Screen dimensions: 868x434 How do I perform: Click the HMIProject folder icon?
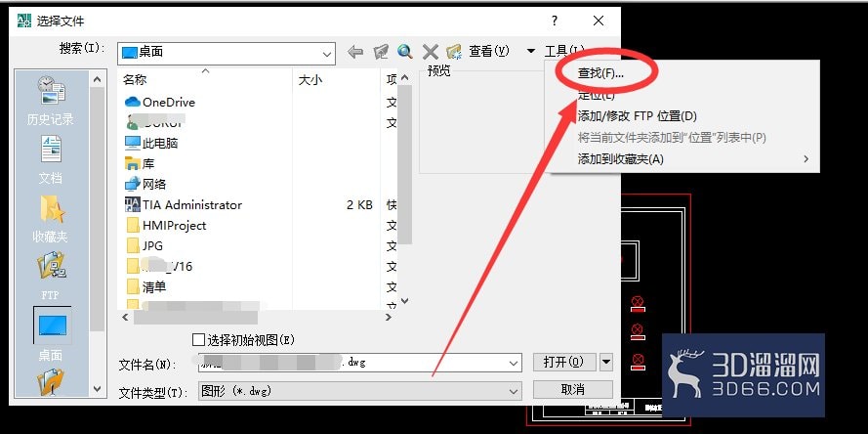point(133,225)
